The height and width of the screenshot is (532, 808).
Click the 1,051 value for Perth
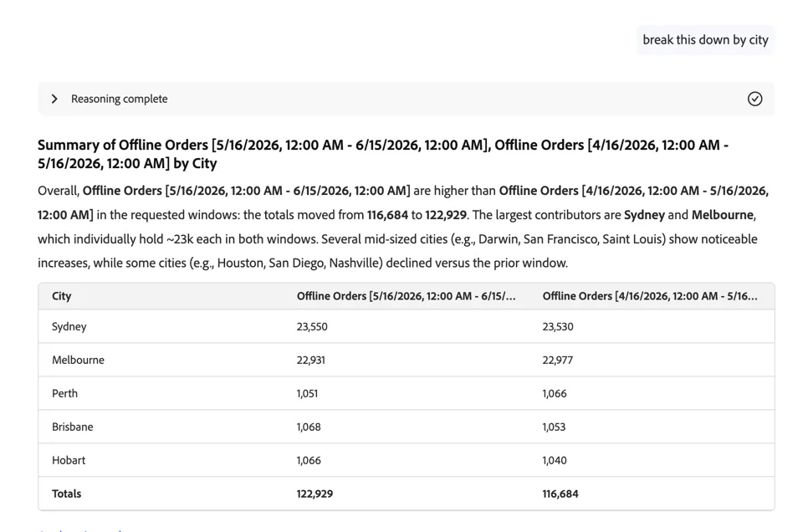307,393
